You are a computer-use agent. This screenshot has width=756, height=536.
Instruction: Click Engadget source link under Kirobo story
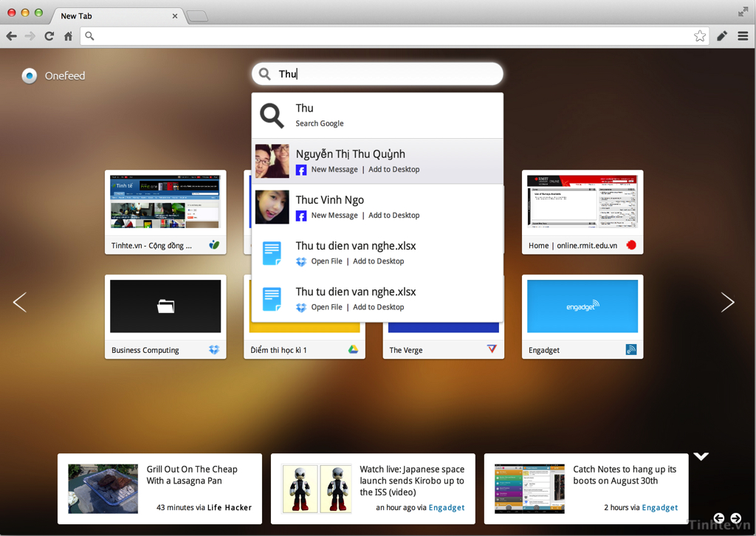pos(447,507)
